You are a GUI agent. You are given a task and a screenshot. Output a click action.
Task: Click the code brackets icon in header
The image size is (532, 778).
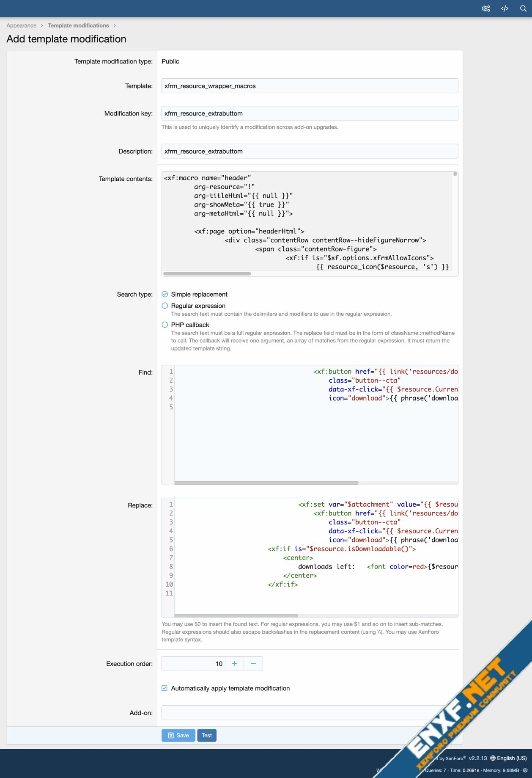tap(505, 8)
